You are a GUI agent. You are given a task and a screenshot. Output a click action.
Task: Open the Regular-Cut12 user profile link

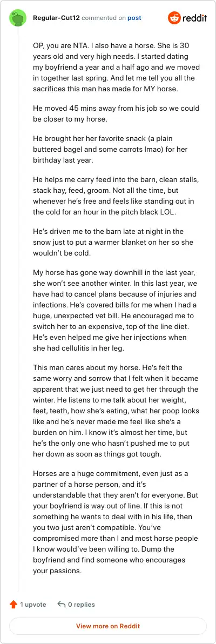[56, 18]
